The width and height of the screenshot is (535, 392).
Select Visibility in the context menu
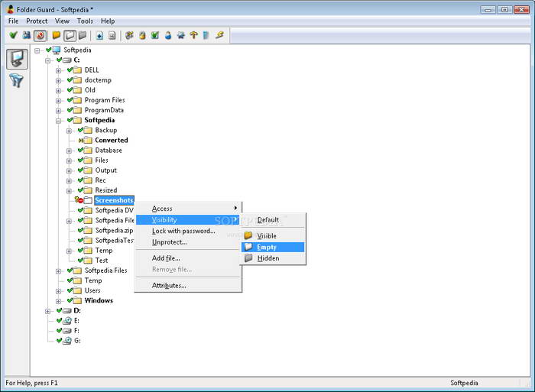[188, 220]
